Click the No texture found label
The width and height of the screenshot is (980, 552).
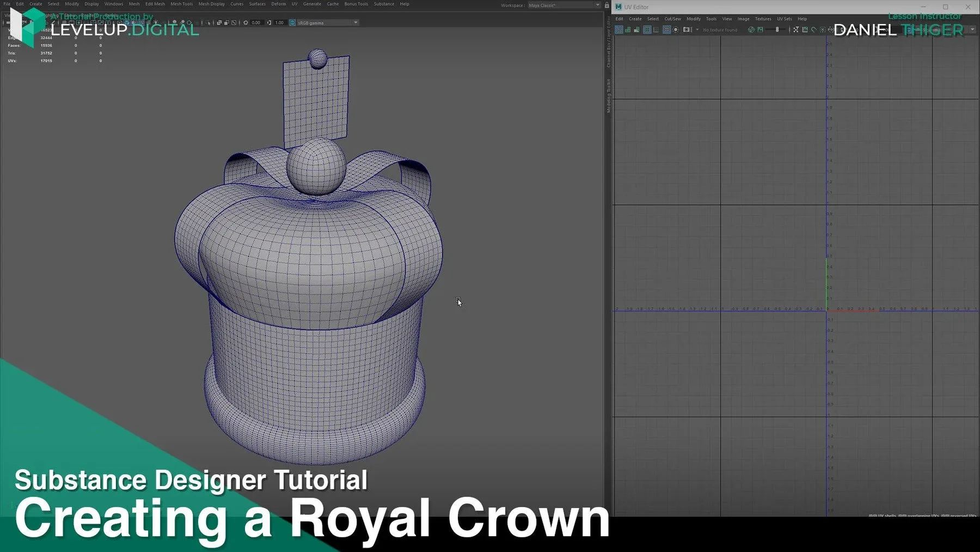[720, 30]
